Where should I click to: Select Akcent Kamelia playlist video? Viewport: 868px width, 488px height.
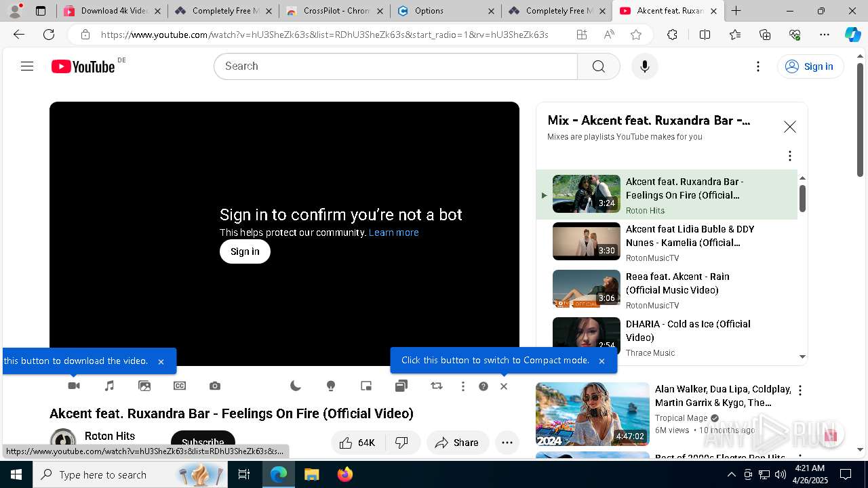(667, 242)
